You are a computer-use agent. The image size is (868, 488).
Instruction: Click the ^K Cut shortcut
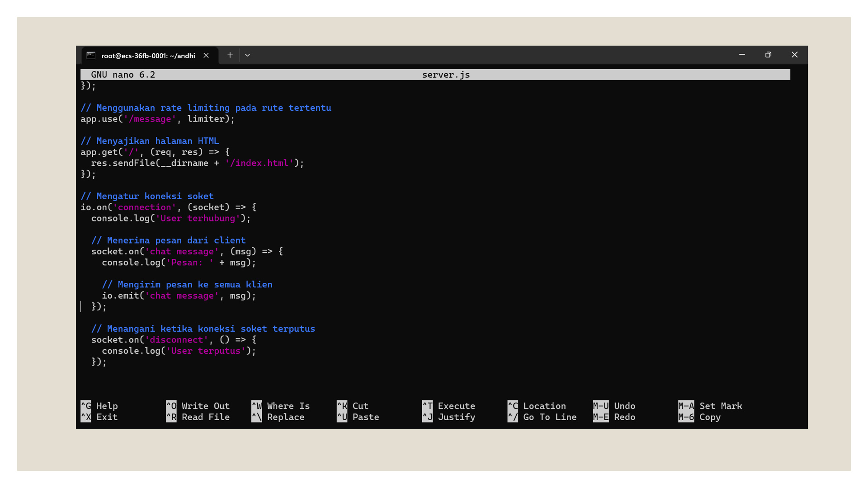(353, 406)
